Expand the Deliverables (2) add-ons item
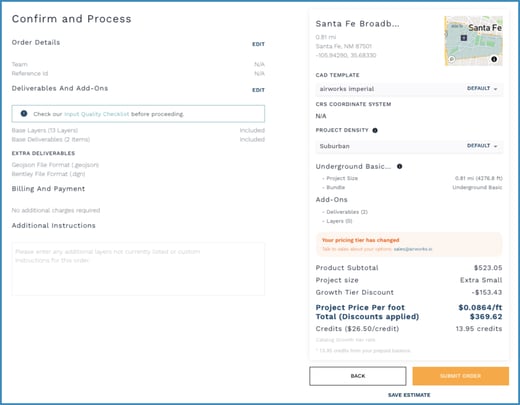 [x=345, y=212]
